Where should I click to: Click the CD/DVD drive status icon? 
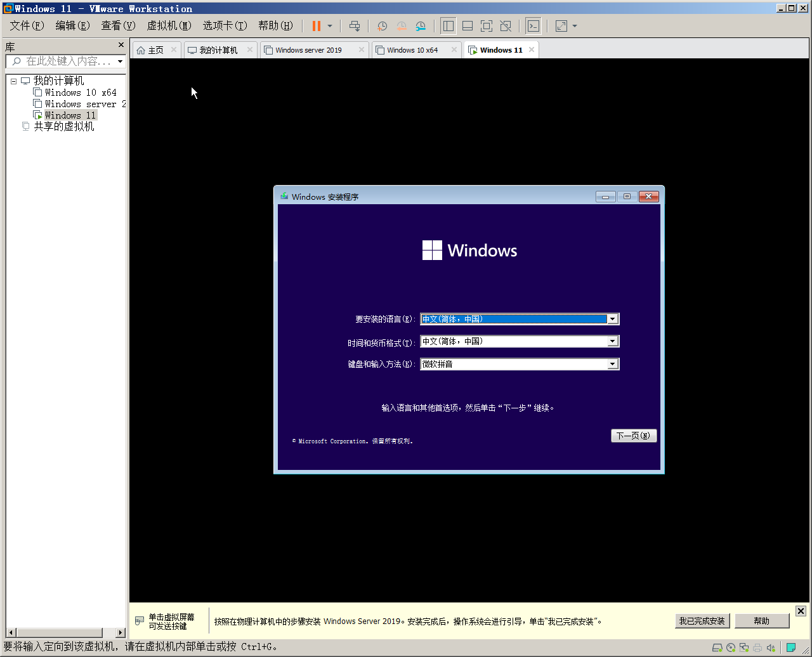point(731,647)
